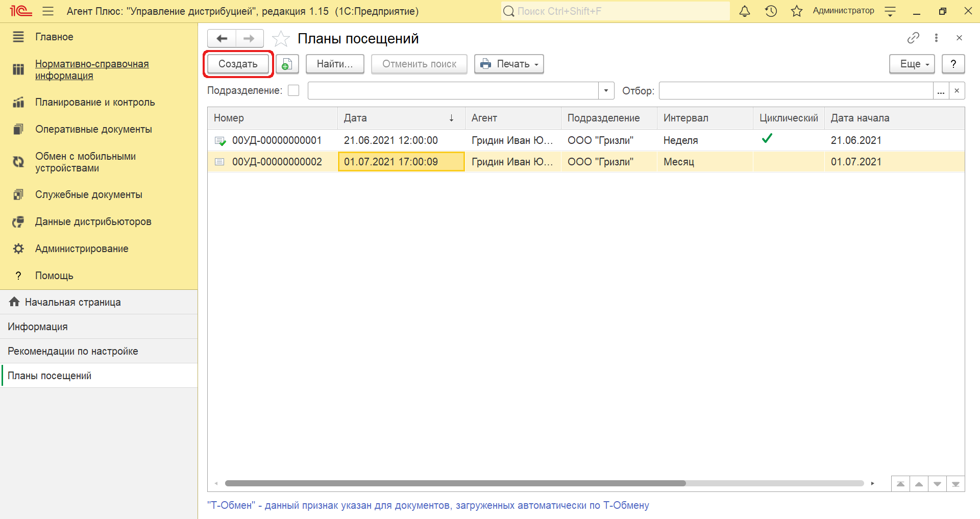
Task: Click the Агент column header
Action: 513,118
